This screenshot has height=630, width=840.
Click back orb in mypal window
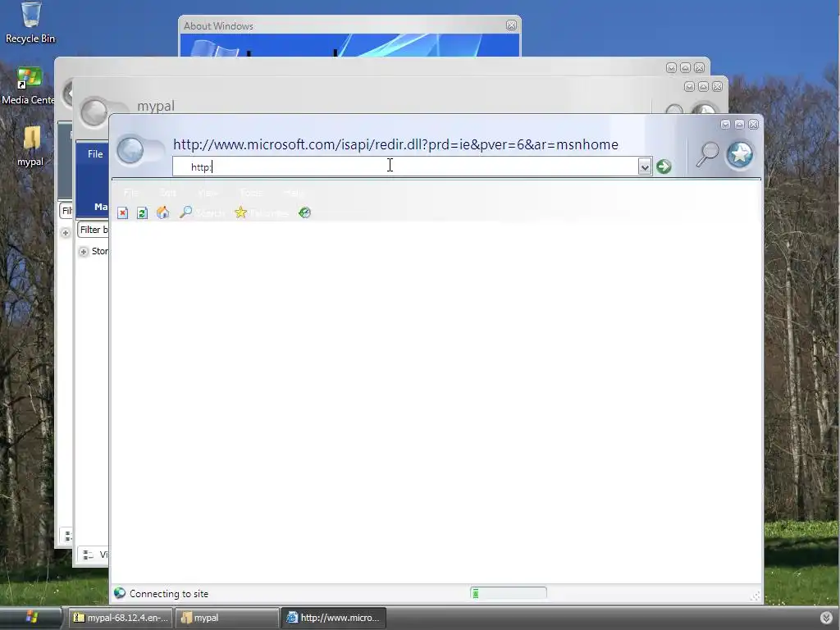tap(94, 113)
